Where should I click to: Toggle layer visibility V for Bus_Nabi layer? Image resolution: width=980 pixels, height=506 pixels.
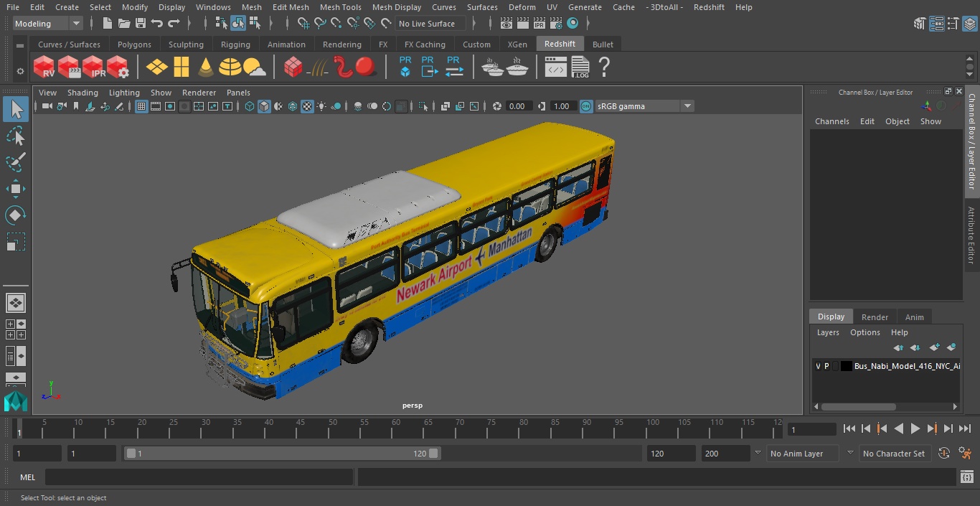(x=818, y=366)
